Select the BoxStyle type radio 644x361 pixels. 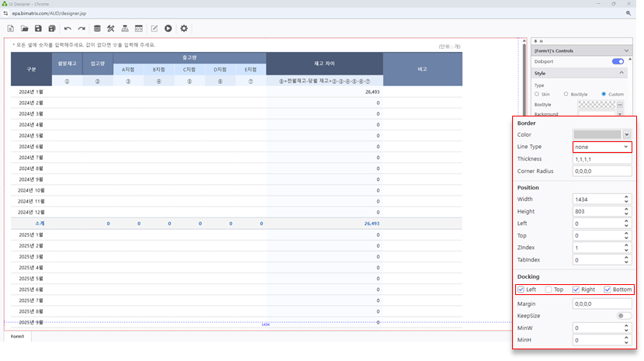(x=566, y=94)
